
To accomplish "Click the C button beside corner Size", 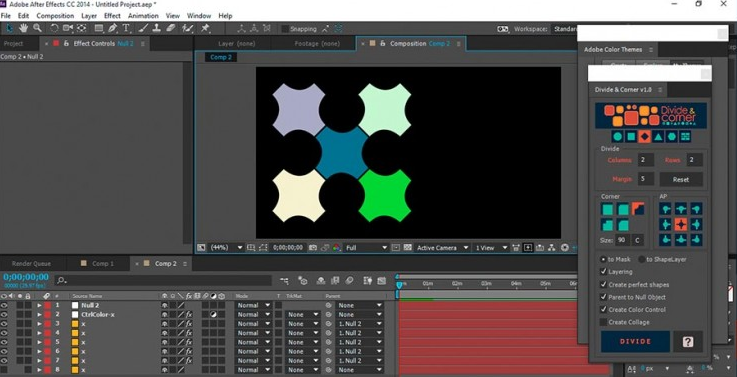I will pos(638,240).
